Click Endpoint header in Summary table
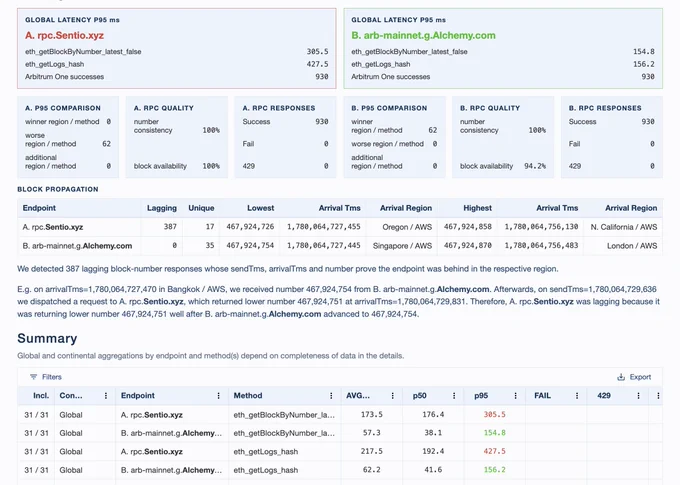Screen dimensions: 680x485 [137, 396]
